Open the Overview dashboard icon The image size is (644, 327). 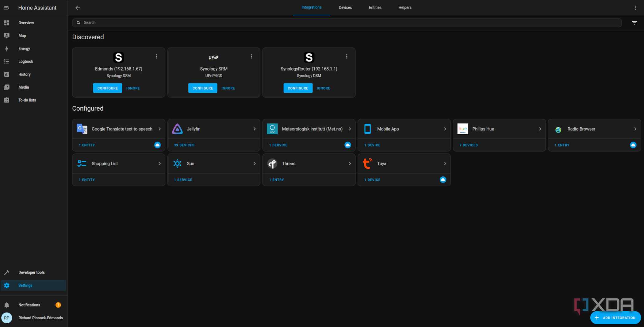[x=7, y=23]
